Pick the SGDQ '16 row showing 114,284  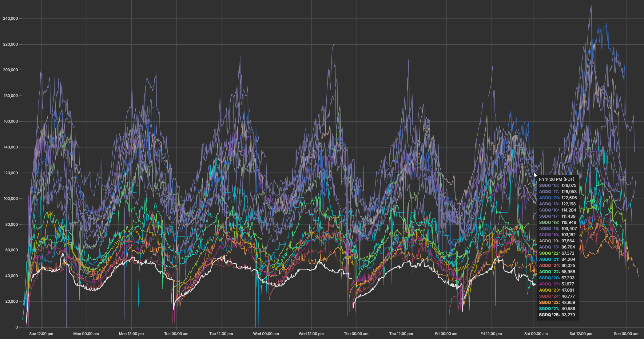click(558, 210)
